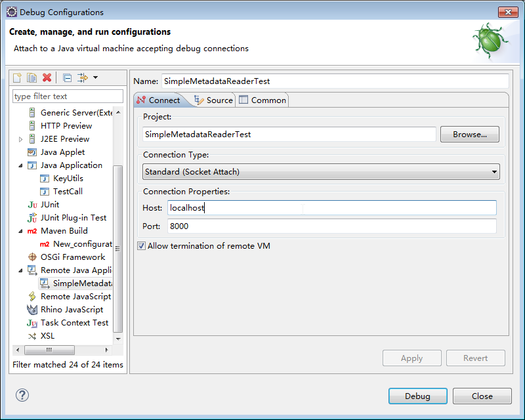Create a new launch configuration
The height and width of the screenshot is (420, 525).
coord(17,77)
